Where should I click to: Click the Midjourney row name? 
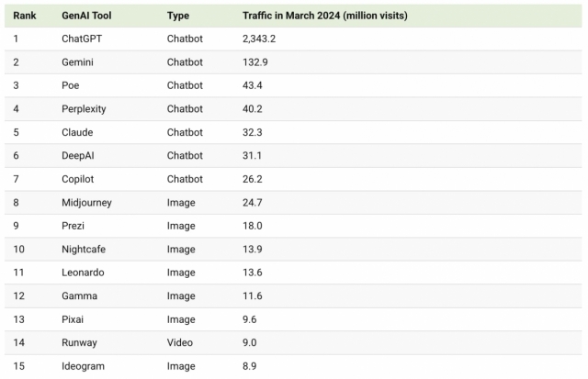coord(86,202)
